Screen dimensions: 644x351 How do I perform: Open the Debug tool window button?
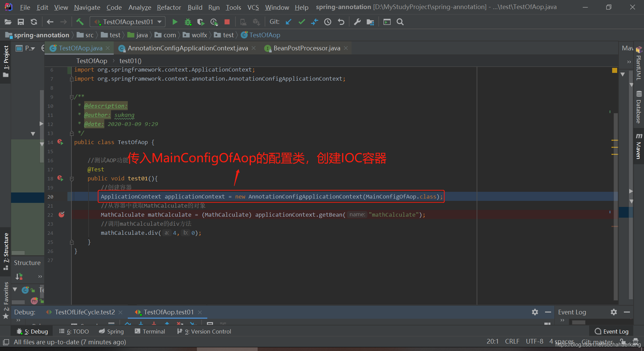(32, 332)
